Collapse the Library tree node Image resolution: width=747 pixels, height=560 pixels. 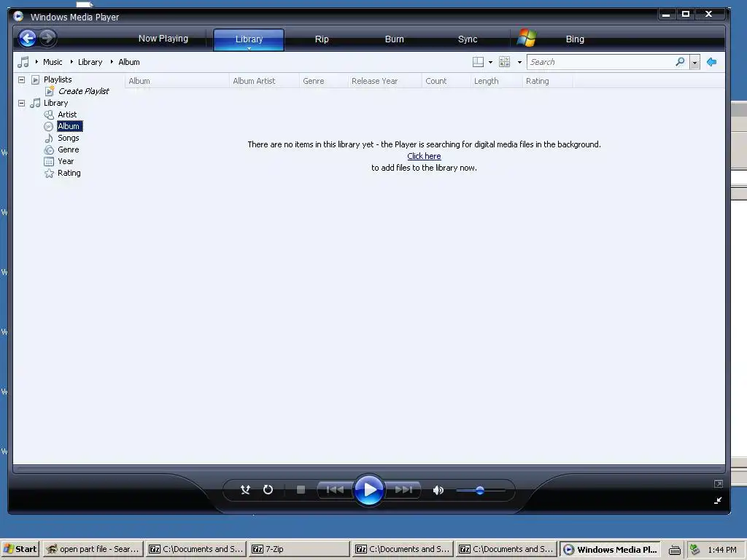click(21, 103)
